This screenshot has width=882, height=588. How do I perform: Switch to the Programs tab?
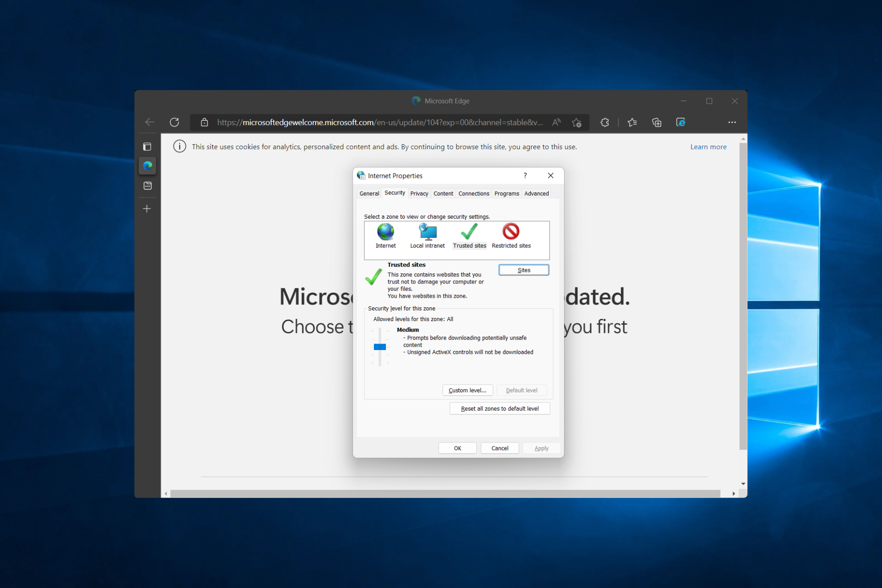pos(507,193)
